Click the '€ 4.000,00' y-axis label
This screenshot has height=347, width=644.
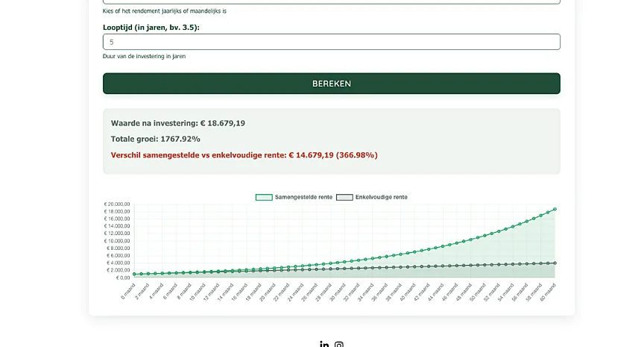(x=119, y=263)
